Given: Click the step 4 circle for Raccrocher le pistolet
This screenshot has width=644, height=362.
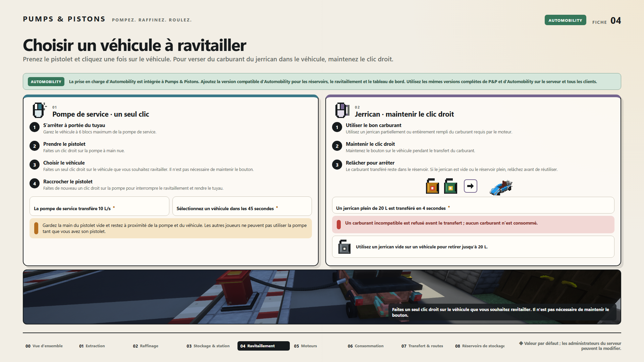Looking at the screenshot, I should (x=35, y=184).
